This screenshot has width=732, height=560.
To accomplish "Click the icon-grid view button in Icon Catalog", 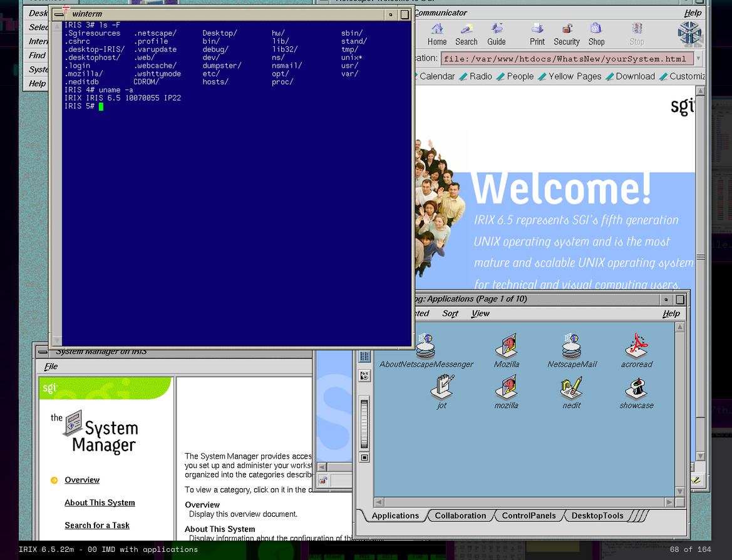I will coord(364,357).
